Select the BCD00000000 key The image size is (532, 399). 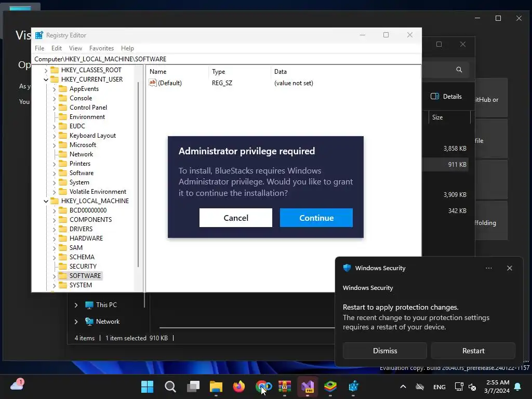pyautogui.click(x=88, y=210)
